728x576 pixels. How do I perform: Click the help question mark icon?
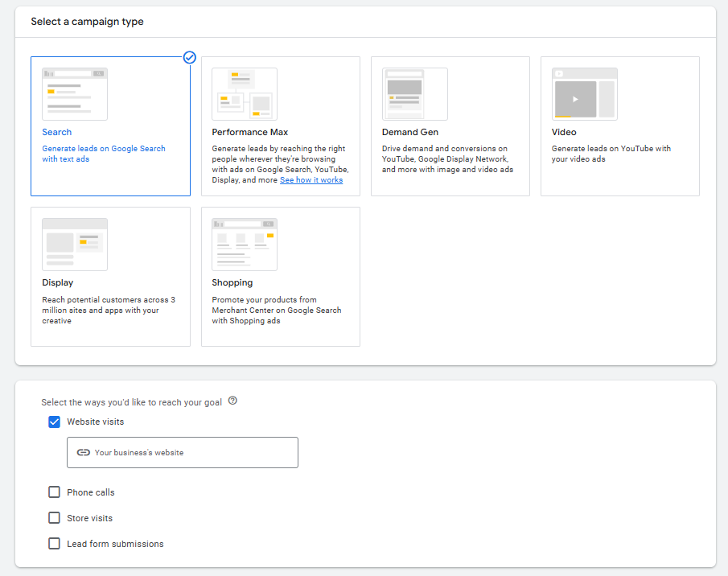[x=232, y=401]
